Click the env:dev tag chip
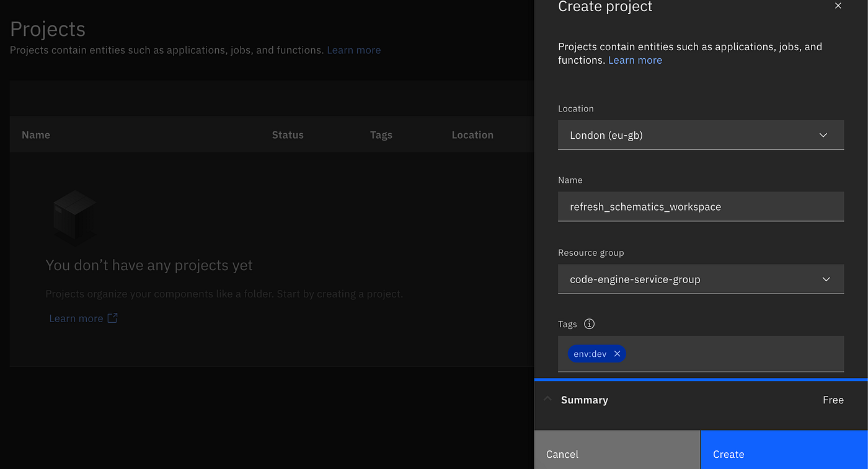This screenshot has height=469, width=868. [590, 354]
